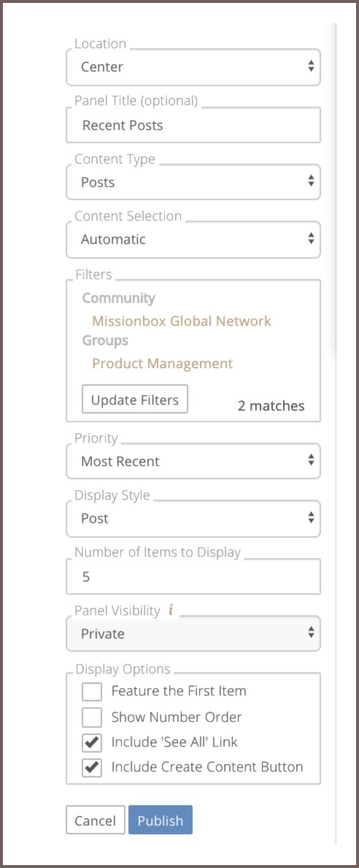Viewport: 359px width, 868px height.
Task: Click the Number of Items to Display field
Action: click(193, 576)
